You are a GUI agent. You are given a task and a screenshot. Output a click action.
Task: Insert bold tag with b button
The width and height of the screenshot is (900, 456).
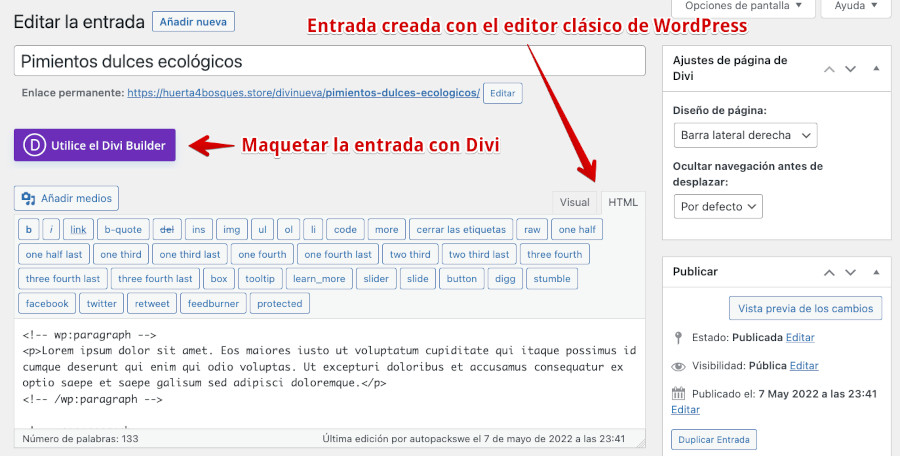[x=29, y=230]
